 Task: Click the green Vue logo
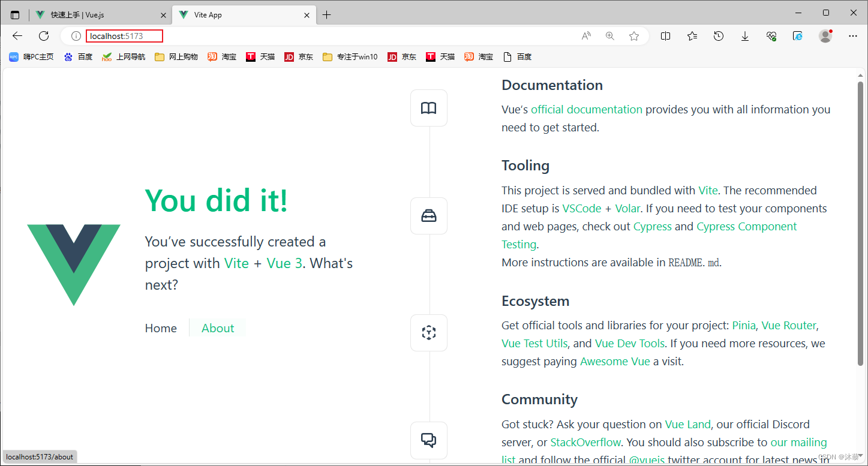tap(74, 264)
